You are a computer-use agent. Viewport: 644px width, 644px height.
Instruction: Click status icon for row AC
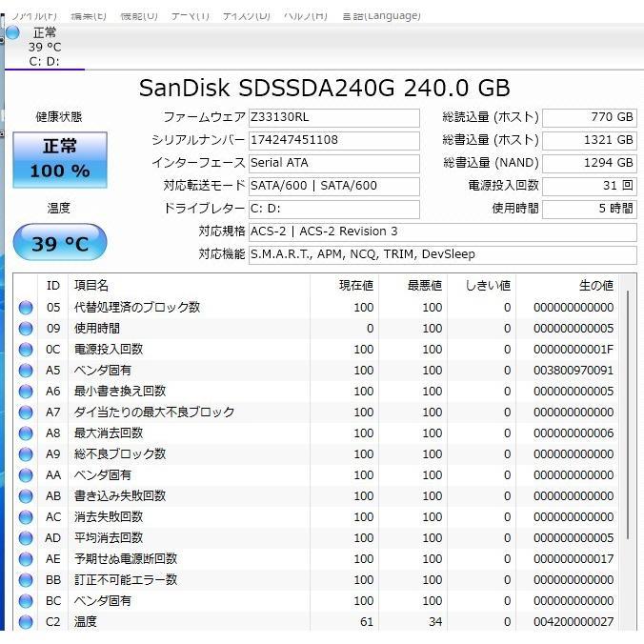[26, 516]
